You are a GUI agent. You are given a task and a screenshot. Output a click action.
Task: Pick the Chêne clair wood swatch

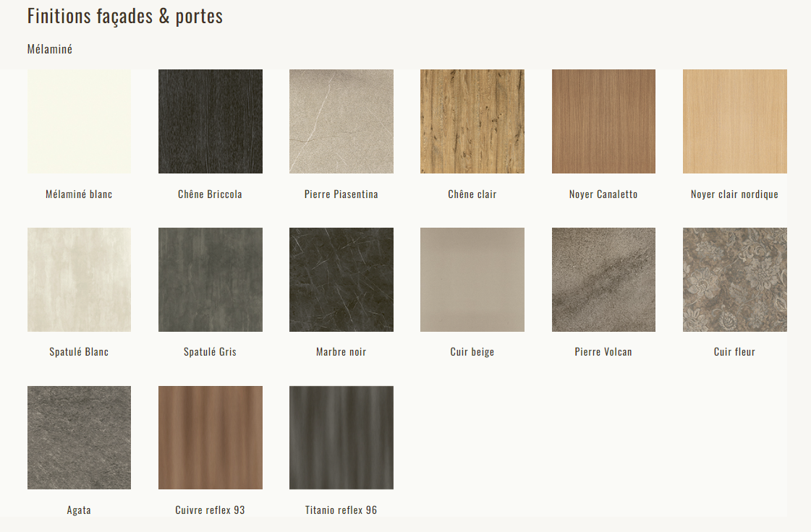472,121
